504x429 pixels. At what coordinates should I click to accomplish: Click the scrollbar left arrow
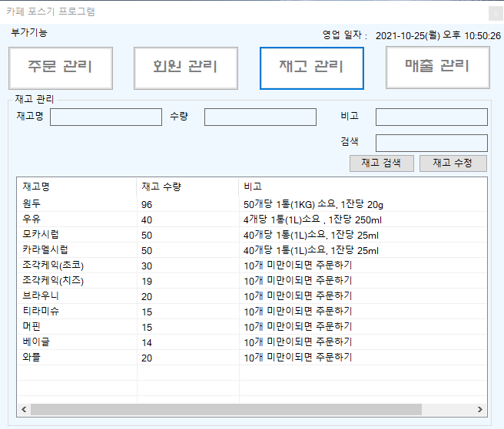point(24,409)
